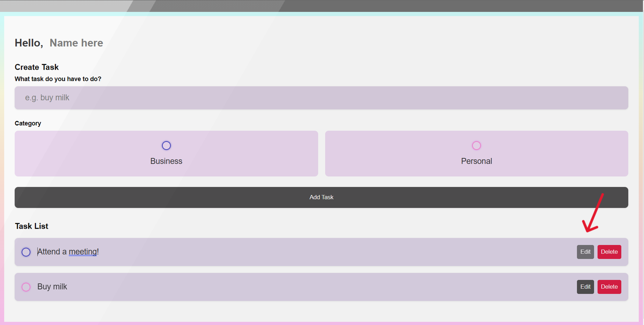Delete the 'Buy milk' task
This screenshot has height=325, width=644.
coord(609,287)
